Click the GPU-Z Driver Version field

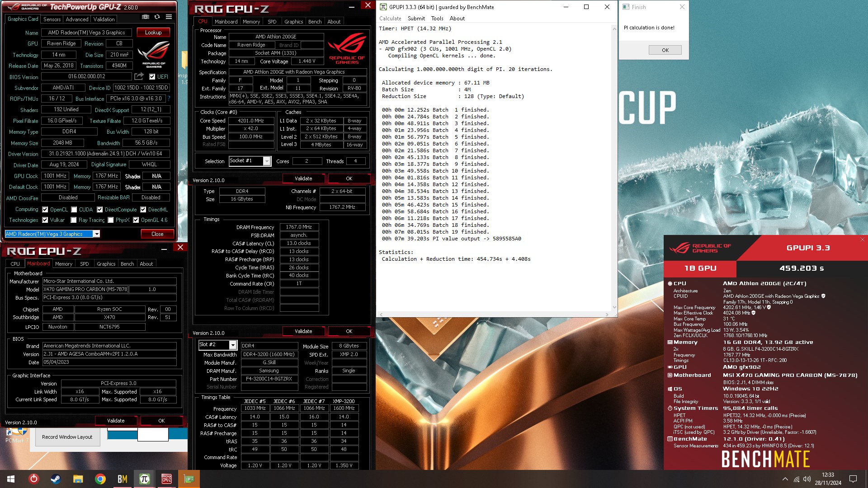(105, 154)
